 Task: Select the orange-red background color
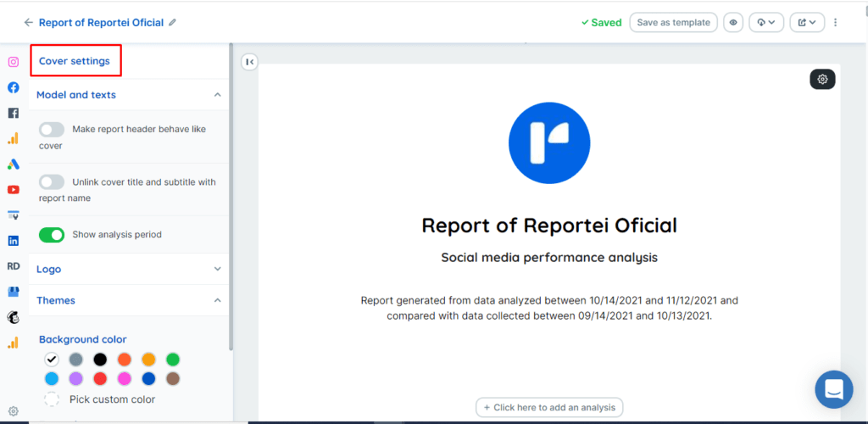(x=125, y=360)
